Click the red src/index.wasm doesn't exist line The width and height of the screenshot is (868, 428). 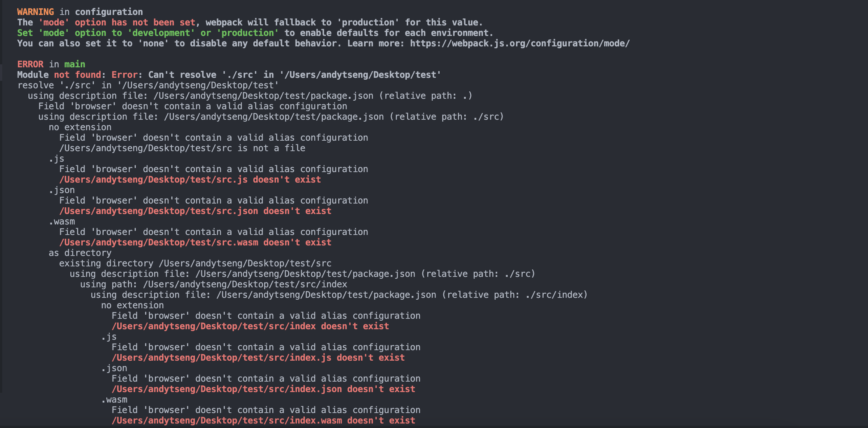(x=263, y=421)
